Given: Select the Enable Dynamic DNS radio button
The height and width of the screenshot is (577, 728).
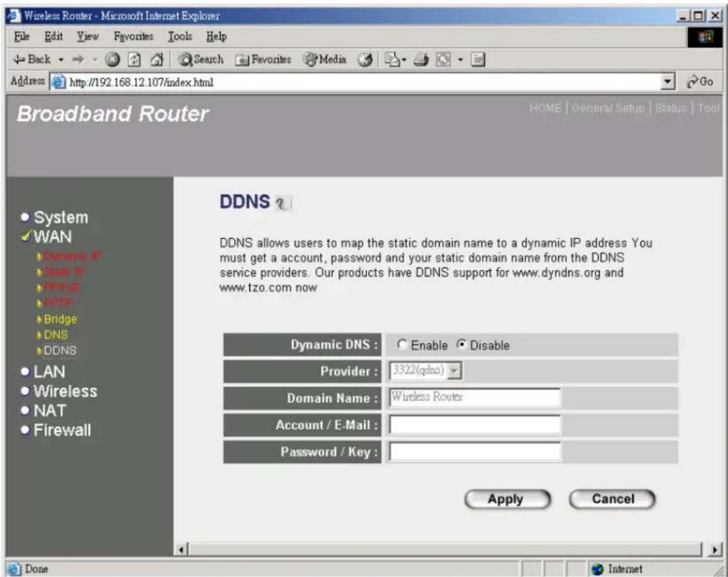Looking at the screenshot, I should 402,345.
